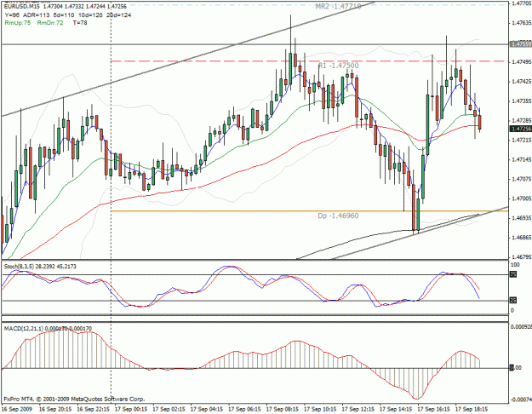This screenshot has width=532, height=414.
Task: Click the 1.47425 price axis value
Action: 522,82
